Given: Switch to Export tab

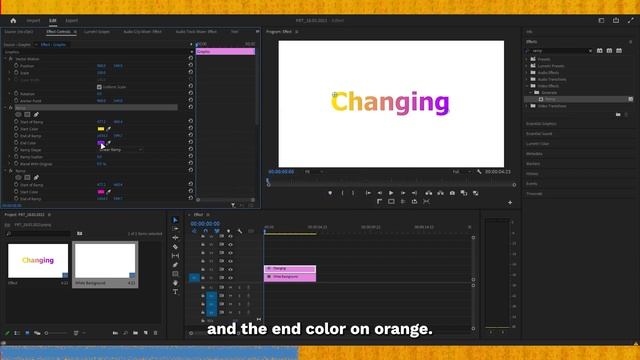Looking at the screenshot, I should [x=71, y=20].
